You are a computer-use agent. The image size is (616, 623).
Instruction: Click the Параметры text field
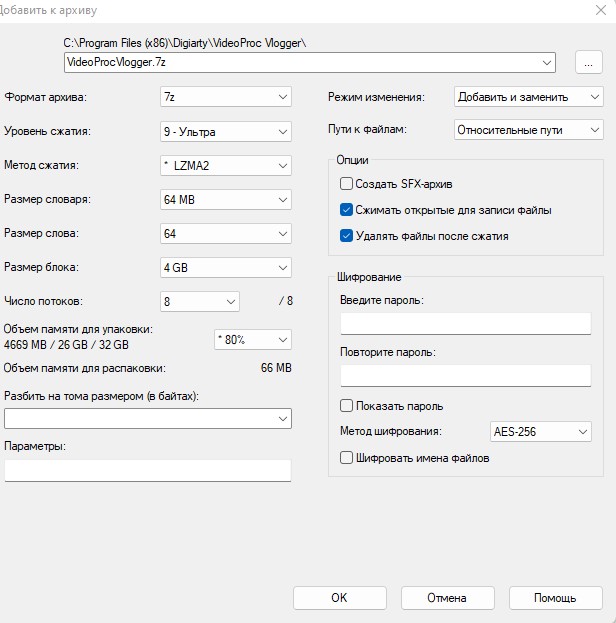147,470
